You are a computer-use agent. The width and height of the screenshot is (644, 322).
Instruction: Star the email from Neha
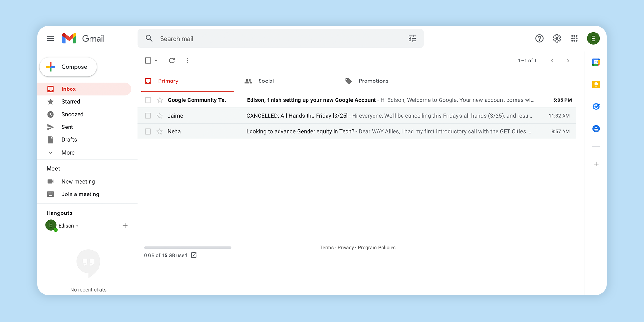tap(160, 131)
